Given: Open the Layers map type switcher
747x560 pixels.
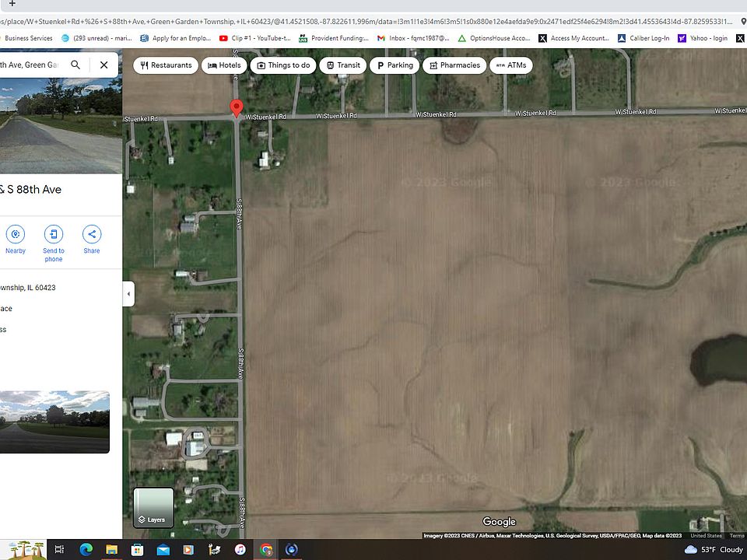Looking at the screenshot, I should [x=153, y=508].
